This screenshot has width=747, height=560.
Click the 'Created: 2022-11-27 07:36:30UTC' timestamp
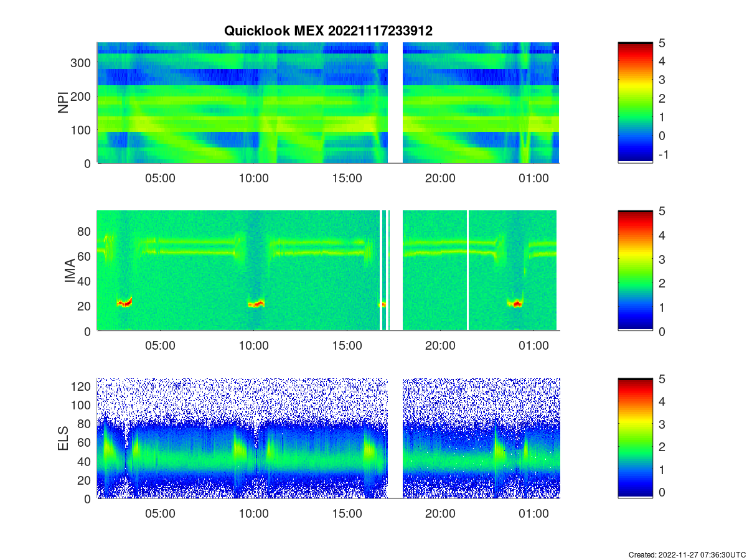point(687,554)
